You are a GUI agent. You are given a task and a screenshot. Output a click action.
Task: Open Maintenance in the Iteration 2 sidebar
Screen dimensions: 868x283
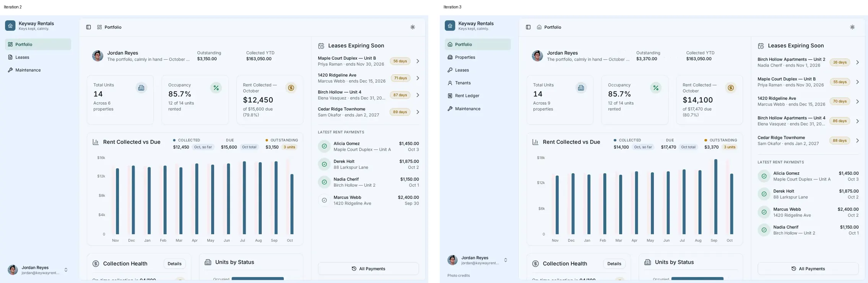click(38, 70)
